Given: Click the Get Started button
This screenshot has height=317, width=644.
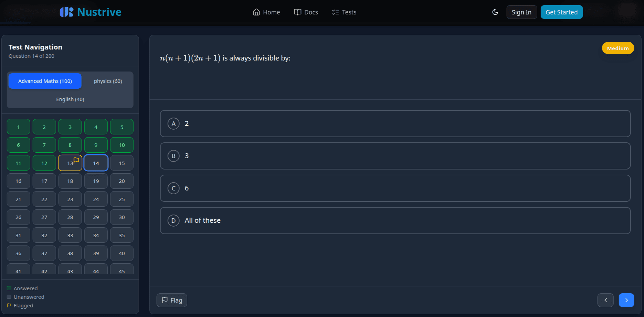Looking at the screenshot, I should pyautogui.click(x=561, y=12).
